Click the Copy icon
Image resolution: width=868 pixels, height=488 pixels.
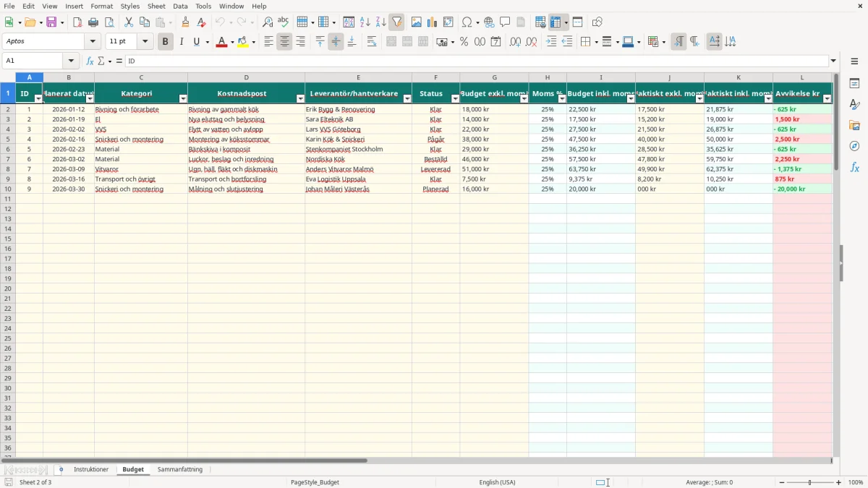coord(145,22)
